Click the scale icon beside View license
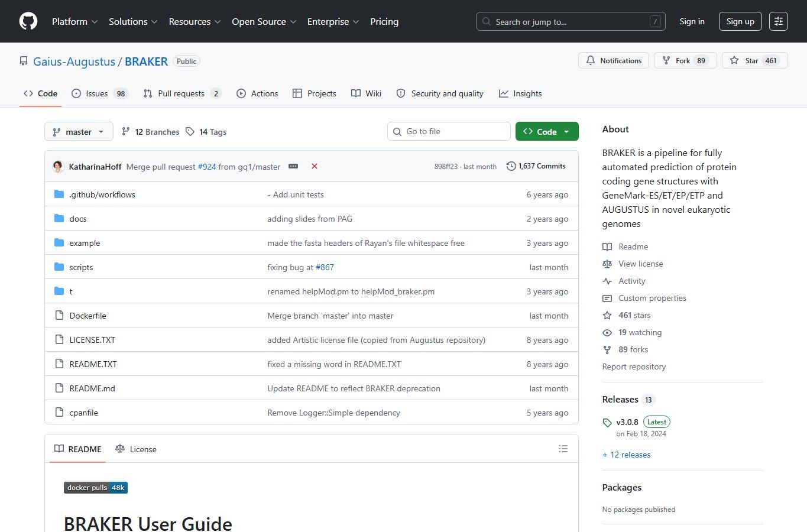 point(607,264)
